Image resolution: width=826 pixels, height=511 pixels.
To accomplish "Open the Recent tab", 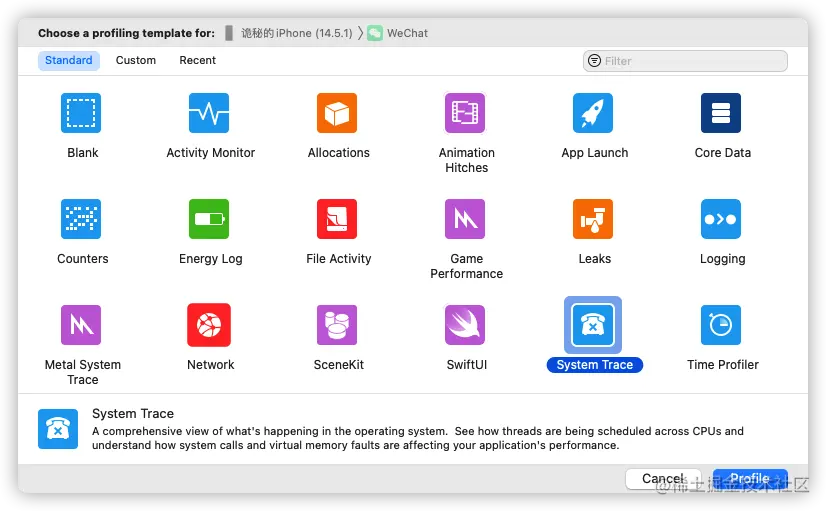I will 198,61.
